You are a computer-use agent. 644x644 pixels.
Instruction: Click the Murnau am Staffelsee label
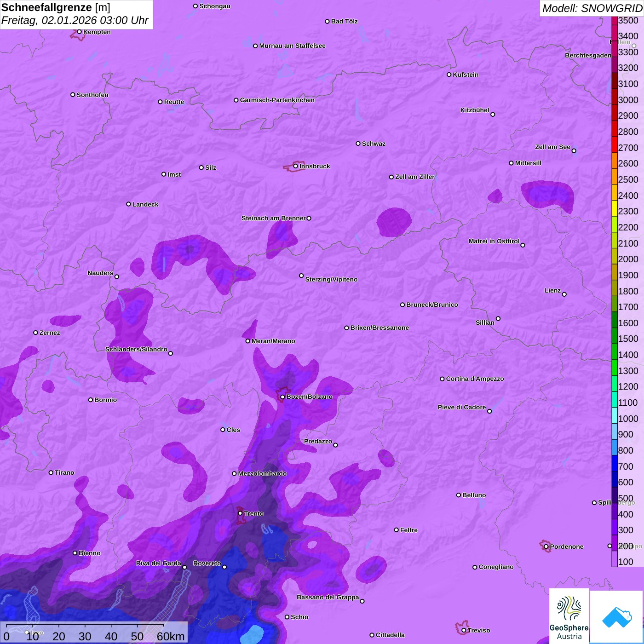coord(292,46)
